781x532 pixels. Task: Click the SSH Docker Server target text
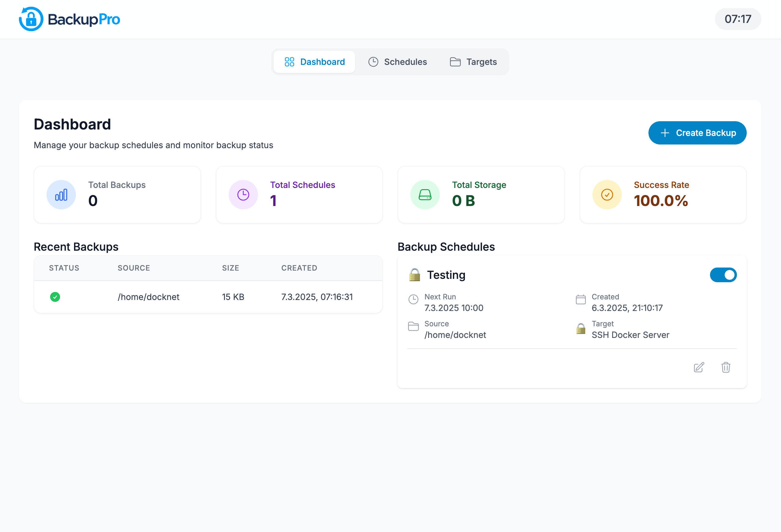(x=630, y=335)
